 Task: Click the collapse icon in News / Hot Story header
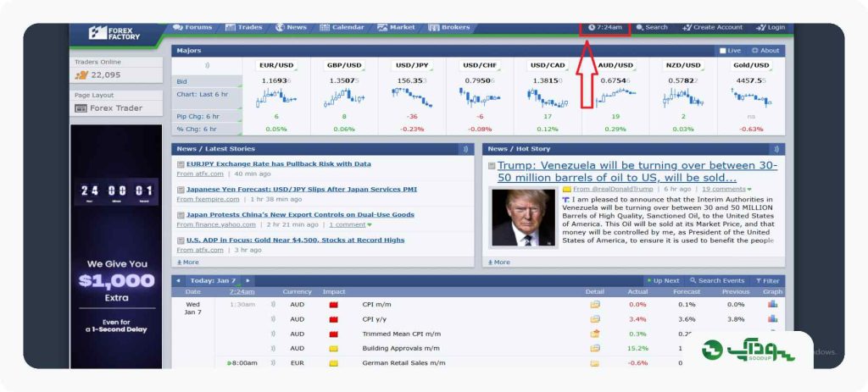pos(776,149)
